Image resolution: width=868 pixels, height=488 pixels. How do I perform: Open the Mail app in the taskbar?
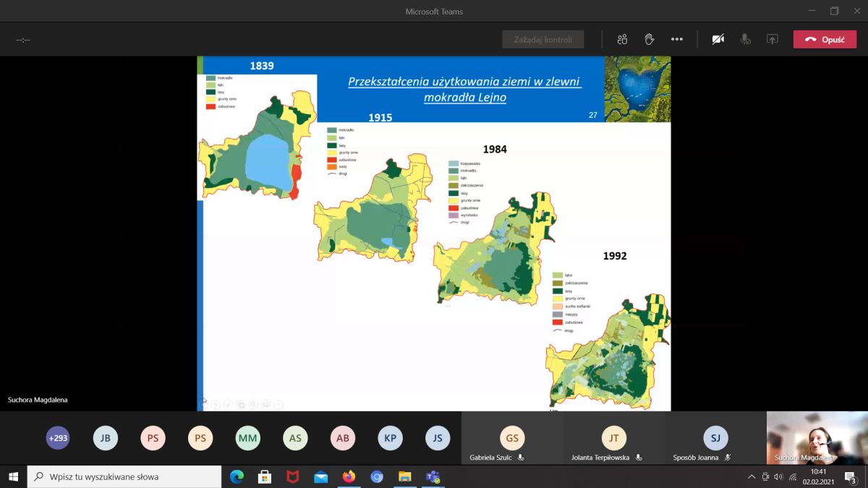[x=320, y=476]
